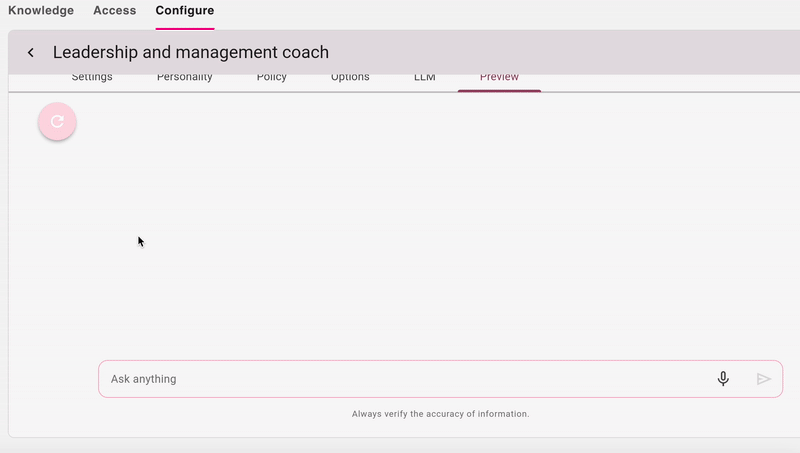Click the pink reset conversation button

(57, 122)
